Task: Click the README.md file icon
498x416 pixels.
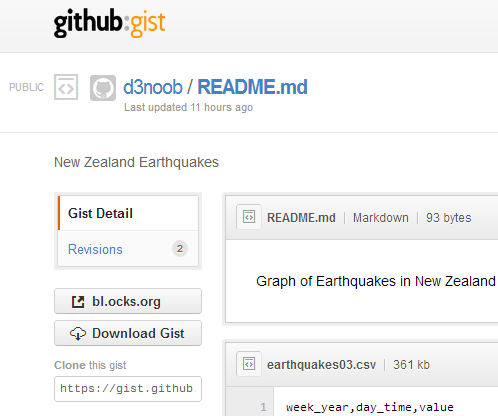Action: [249, 217]
